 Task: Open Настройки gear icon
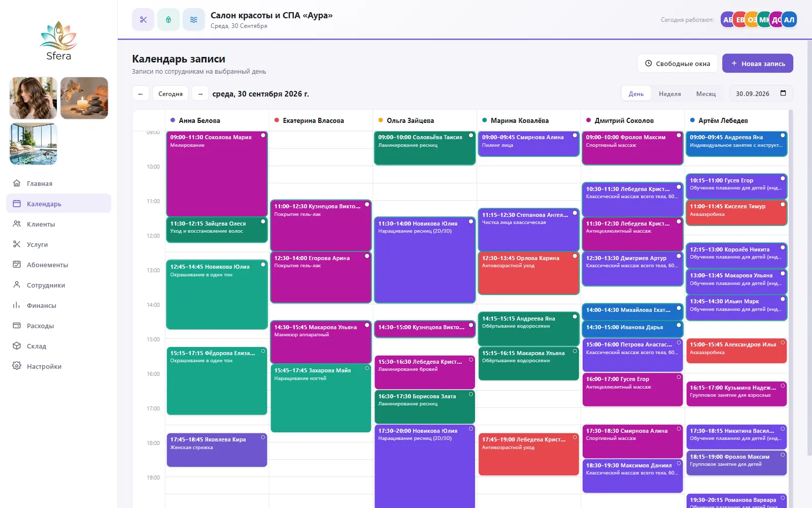[17, 366]
